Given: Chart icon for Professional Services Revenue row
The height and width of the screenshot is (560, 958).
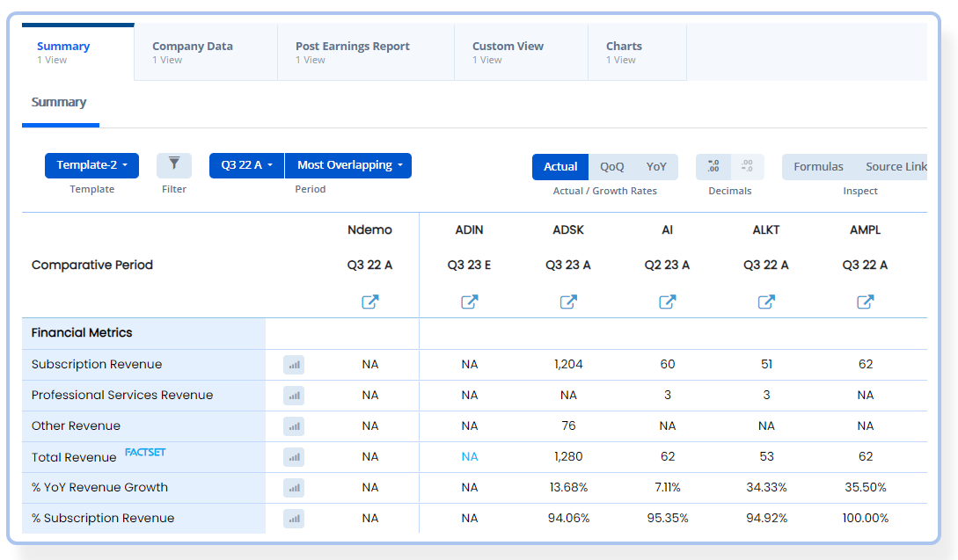Looking at the screenshot, I should point(294,396).
